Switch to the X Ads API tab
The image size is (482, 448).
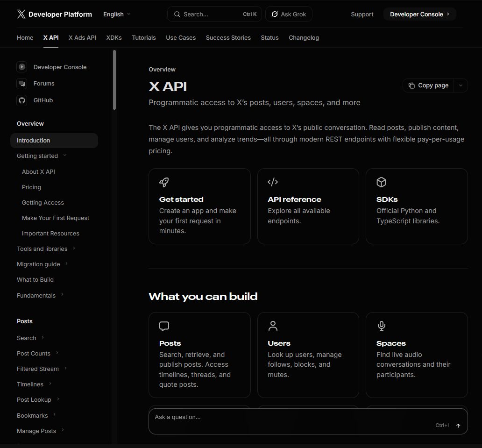[82, 37]
